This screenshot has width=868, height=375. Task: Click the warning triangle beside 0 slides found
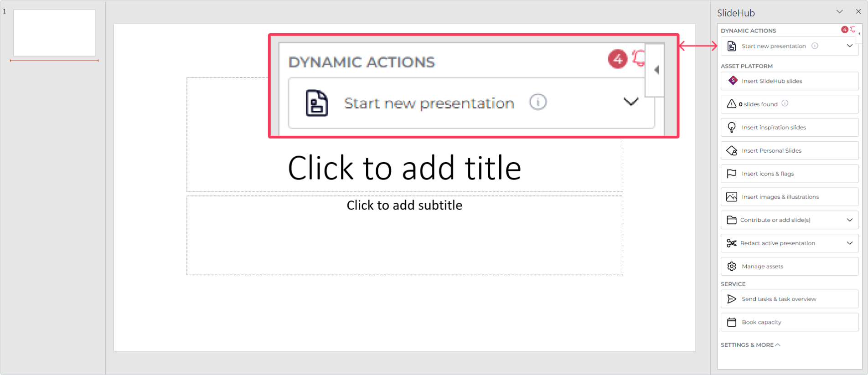[x=731, y=104]
